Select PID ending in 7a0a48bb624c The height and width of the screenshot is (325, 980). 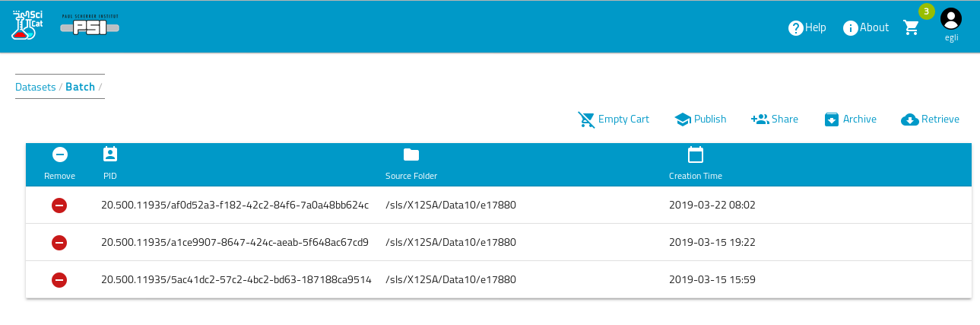pos(235,206)
